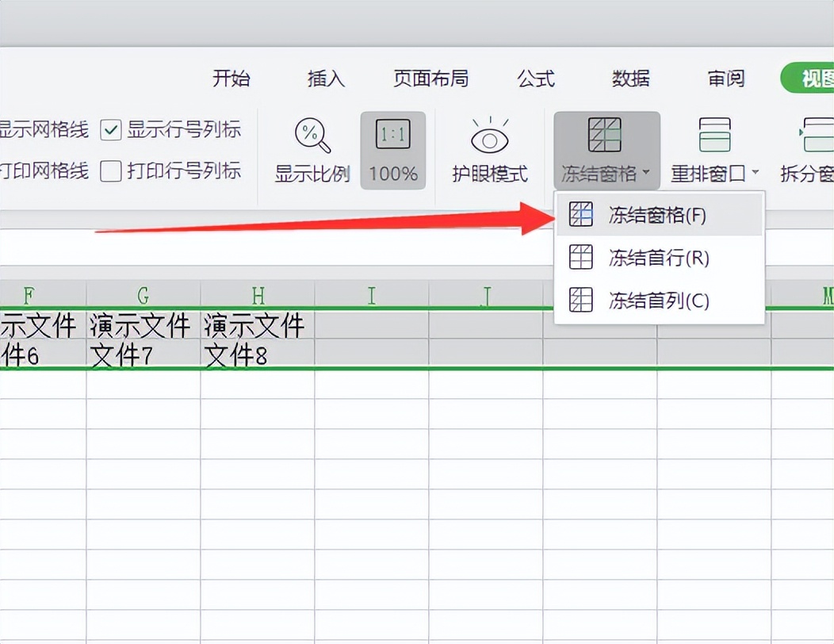
Task: Switch to the 插入 tab
Action: pos(326,79)
